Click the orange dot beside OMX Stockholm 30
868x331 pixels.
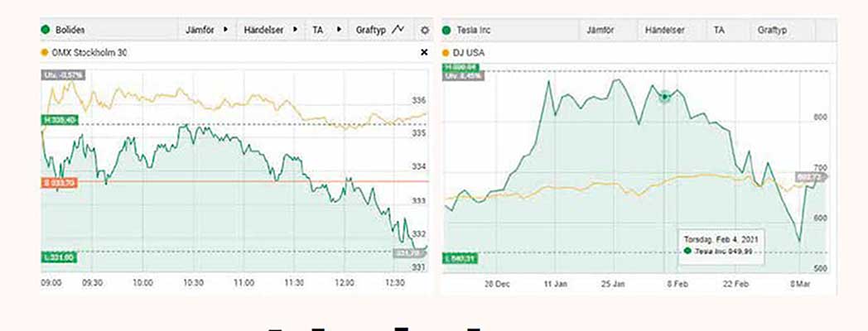pyautogui.click(x=45, y=53)
